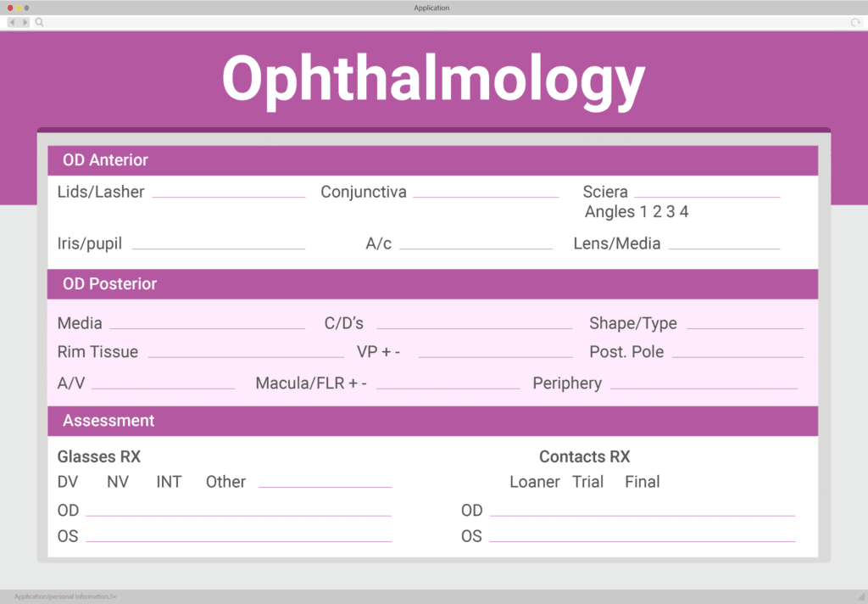Click the OD Anterior section header

(x=103, y=159)
